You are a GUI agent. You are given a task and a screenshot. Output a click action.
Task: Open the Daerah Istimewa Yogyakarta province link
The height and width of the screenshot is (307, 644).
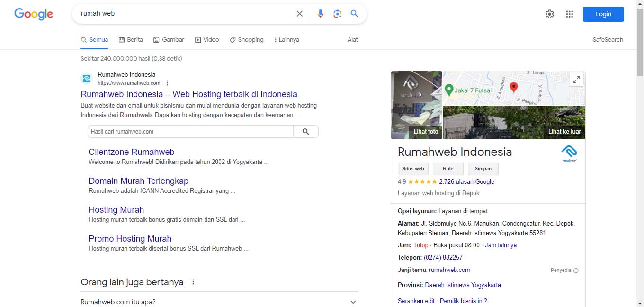pyautogui.click(x=463, y=285)
